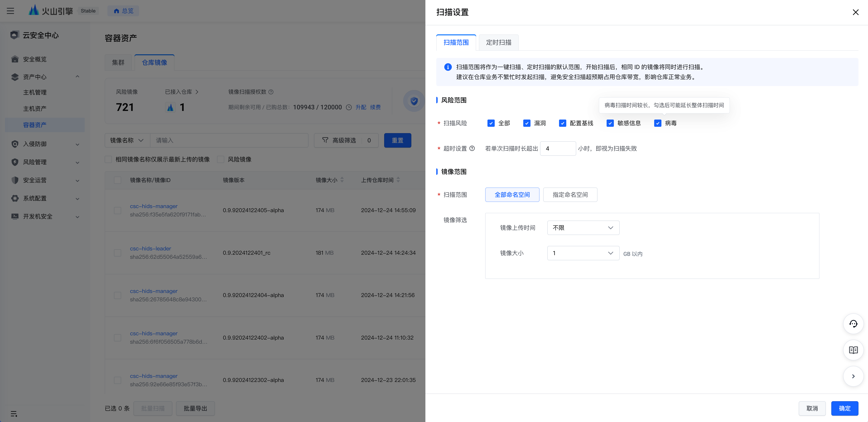The image size is (868, 422).
Task: Select the 仓库镜像 tab
Action: point(154,62)
